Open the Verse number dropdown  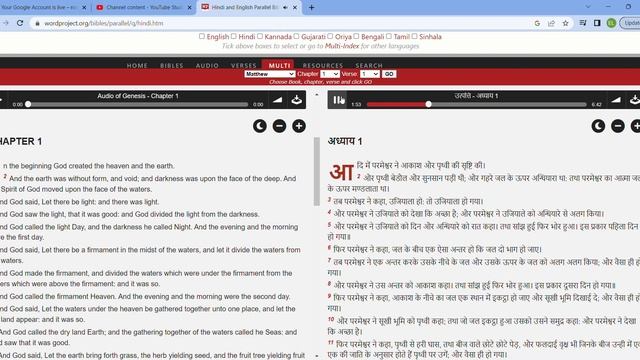[370, 74]
